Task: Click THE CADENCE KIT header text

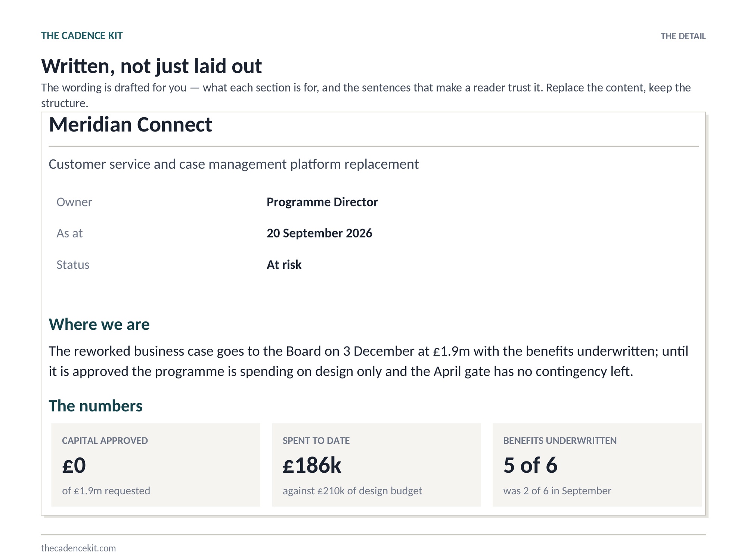Action: 82,36
